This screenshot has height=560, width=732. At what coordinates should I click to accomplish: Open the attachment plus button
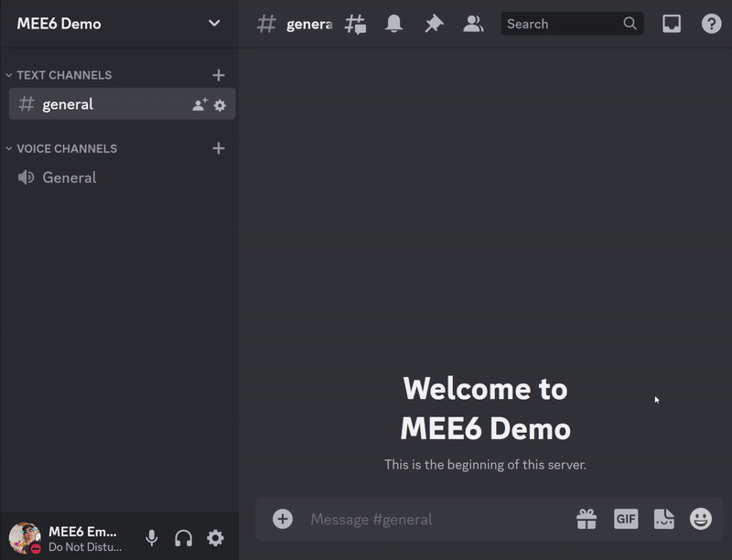pyautogui.click(x=283, y=519)
